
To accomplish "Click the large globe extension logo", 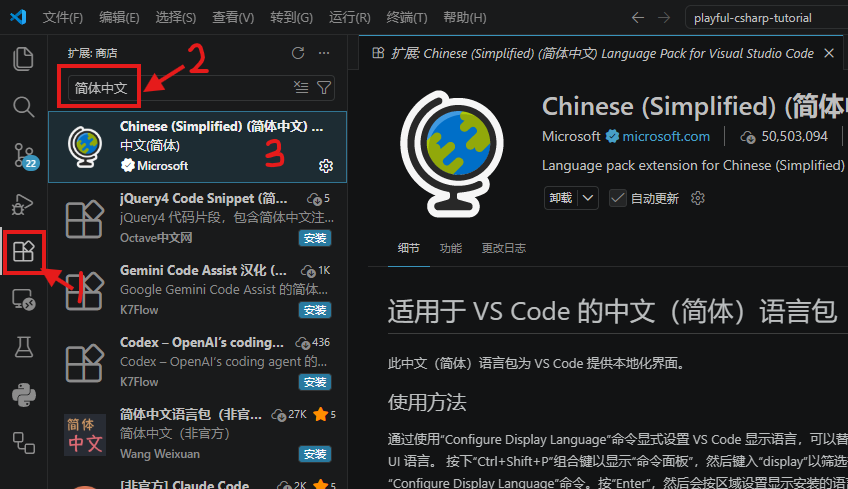I will coord(452,154).
